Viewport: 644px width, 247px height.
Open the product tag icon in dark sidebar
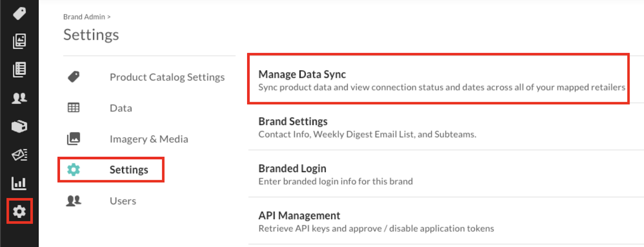point(19,13)
